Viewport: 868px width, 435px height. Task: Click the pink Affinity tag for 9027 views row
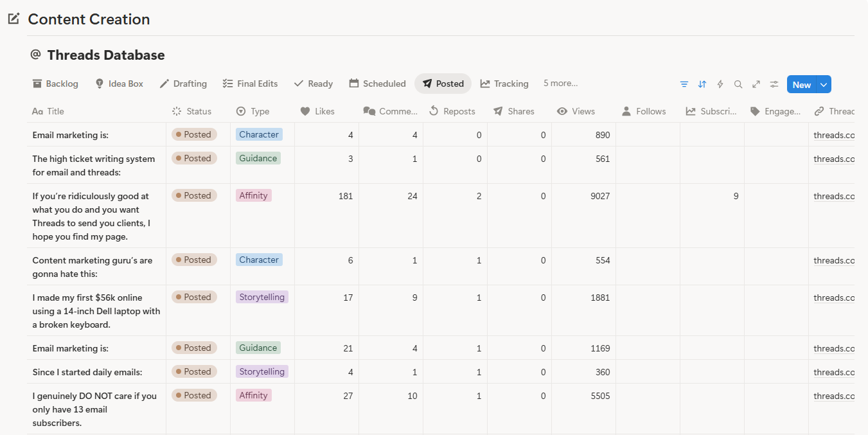pyautogui.click(x=254, y=195)
